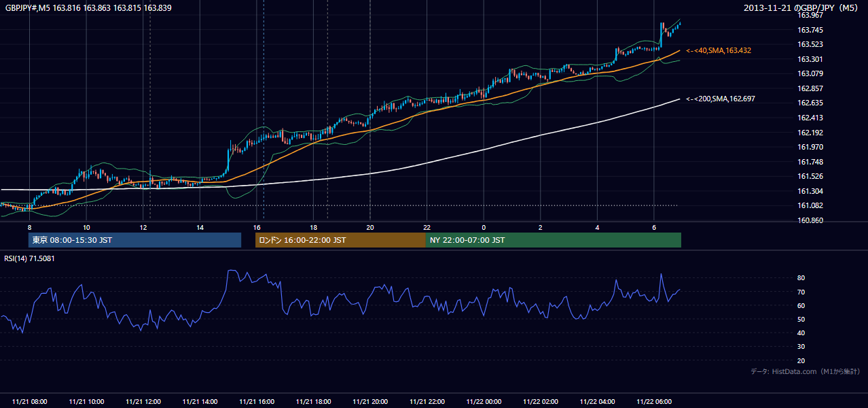Screen dimensions: 868x408
Task: Click price axis label 163.967
Action: tap(810, 15)
